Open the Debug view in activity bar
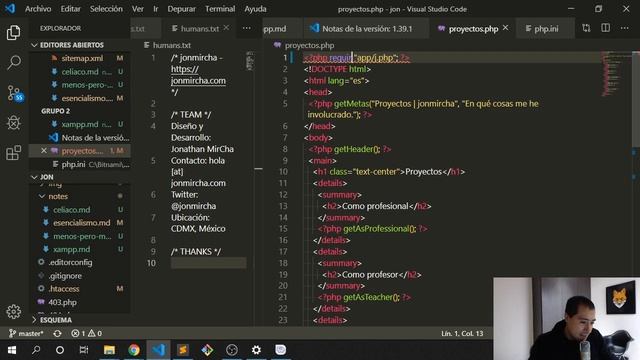 coord(13,123)
